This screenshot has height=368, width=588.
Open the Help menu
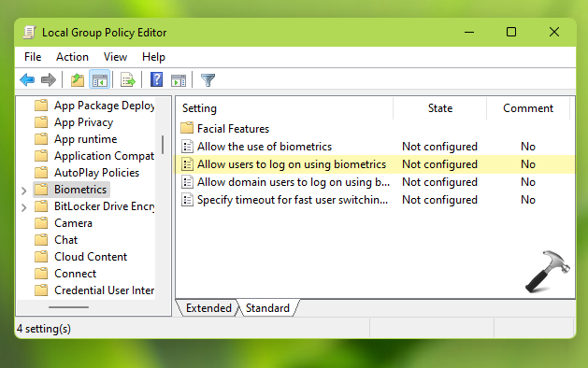pyautogui.click(x=153, y=57)
